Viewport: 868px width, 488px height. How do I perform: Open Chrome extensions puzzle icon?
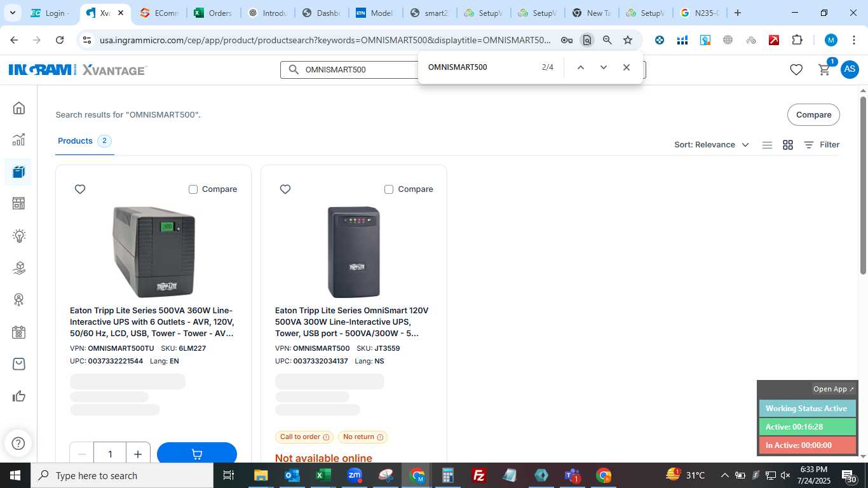[797, 40]
